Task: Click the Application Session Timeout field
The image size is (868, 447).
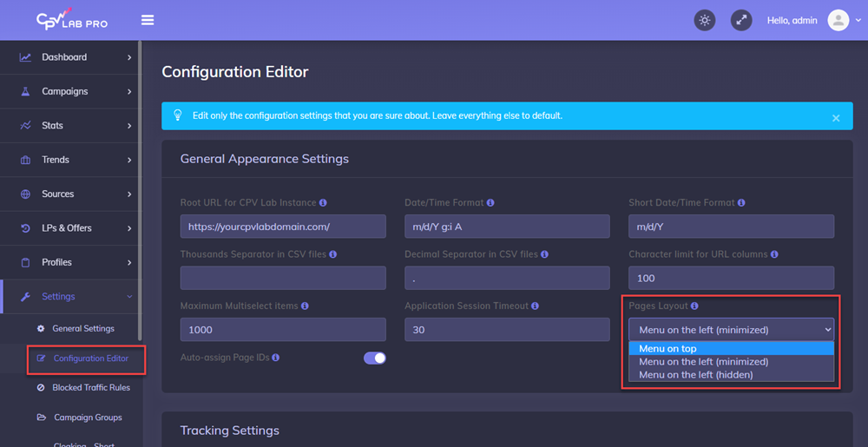Action: [x=507, y=330]
